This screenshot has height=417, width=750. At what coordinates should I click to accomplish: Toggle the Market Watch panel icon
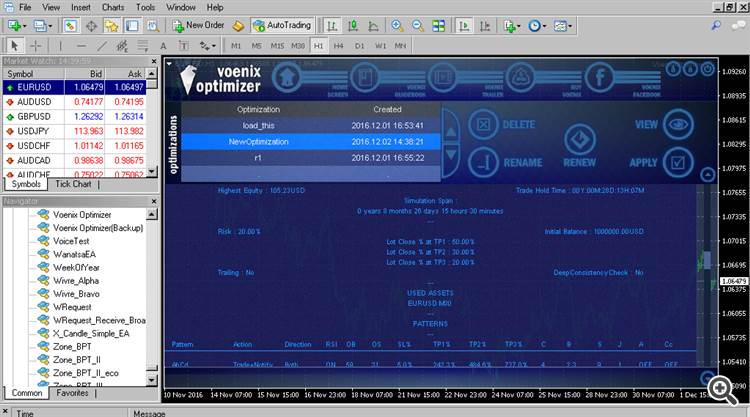pyautogui.click(x=70, y=26)
